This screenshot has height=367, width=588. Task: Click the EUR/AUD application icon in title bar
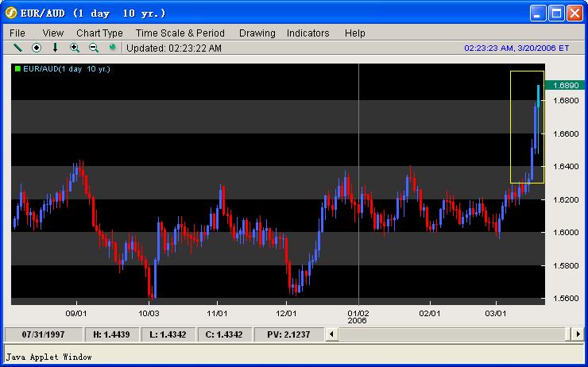11,14
